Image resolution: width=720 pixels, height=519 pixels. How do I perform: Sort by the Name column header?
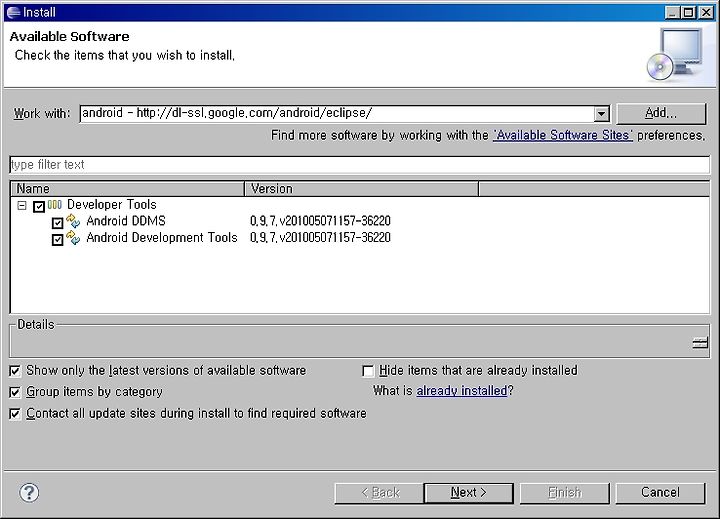click(128, 189)
